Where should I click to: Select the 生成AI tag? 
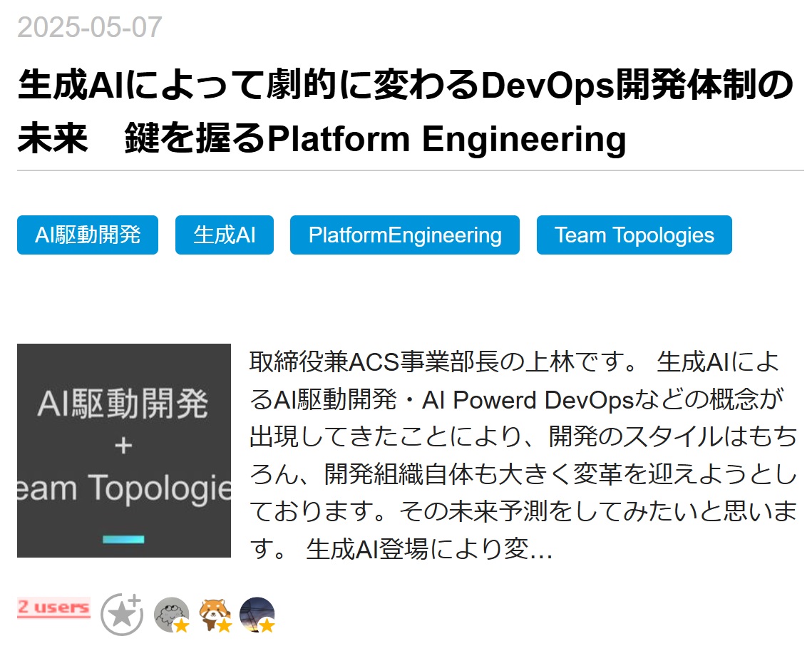tap(225, 235)
